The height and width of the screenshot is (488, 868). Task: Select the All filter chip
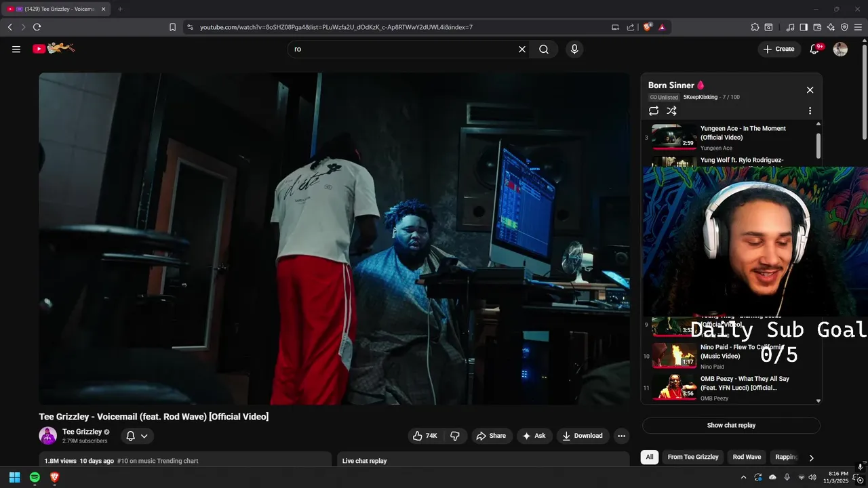point(650,457)
